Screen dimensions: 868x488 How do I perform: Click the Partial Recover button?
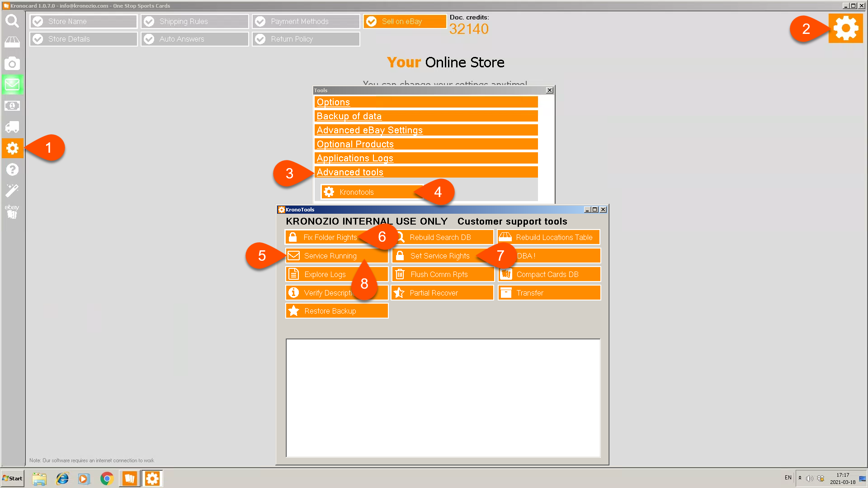[x=443, y=293]
